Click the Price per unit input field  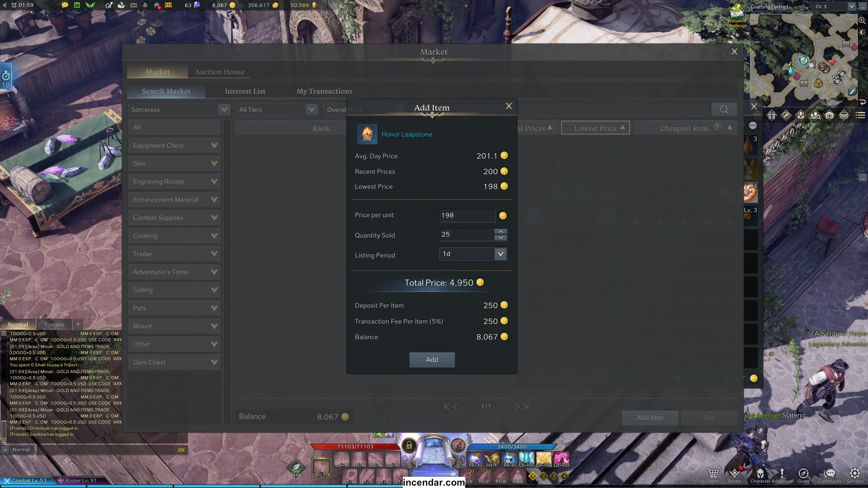467,215
